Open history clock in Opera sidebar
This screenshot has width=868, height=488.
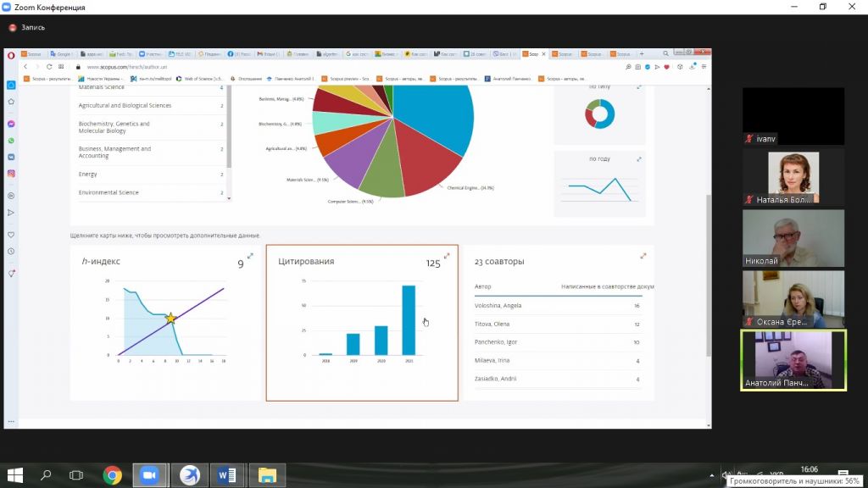click(11, 251)
